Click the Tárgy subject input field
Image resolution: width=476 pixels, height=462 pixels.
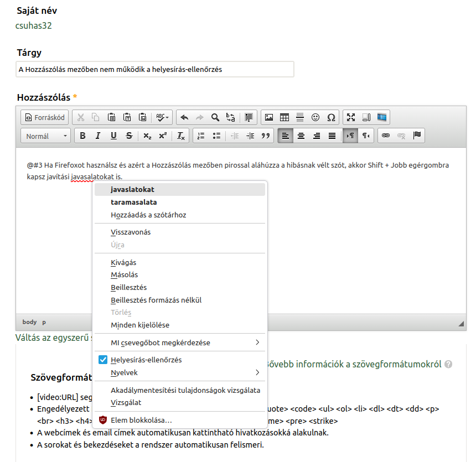coord(155,69)
